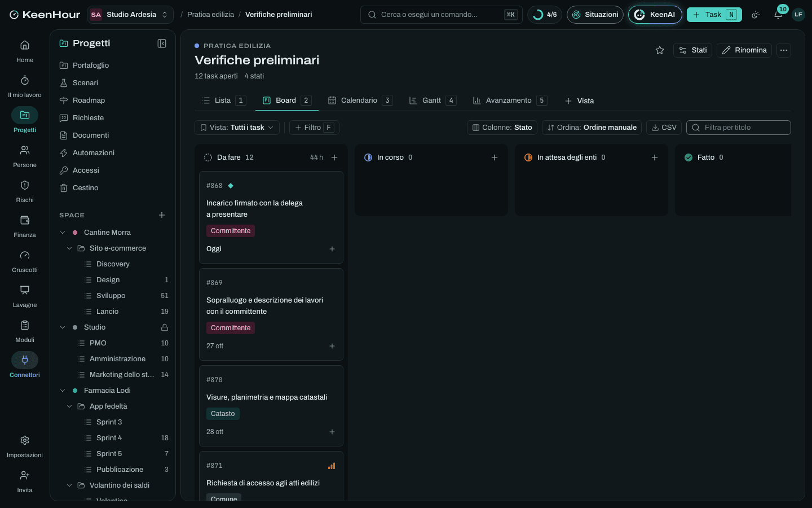Export with the CSV button
Screen dimensions: 812x508
(664, 128)
